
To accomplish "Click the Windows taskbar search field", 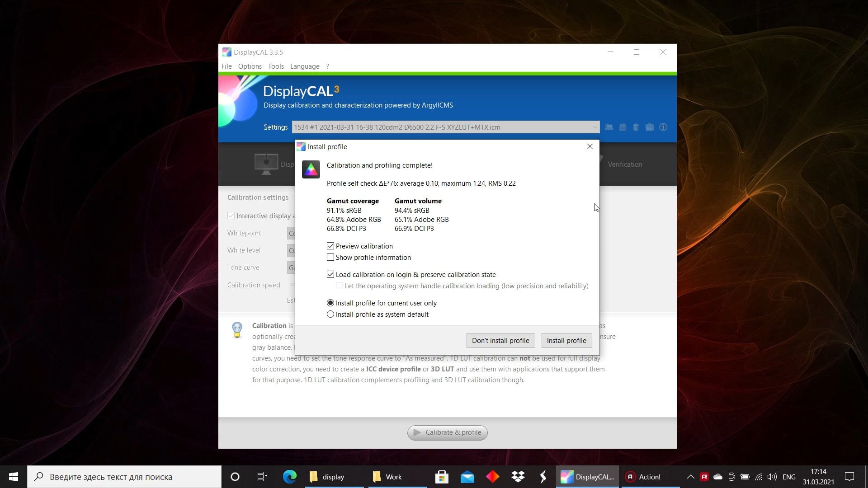I will pyautogui.click(x=124, y=477).
